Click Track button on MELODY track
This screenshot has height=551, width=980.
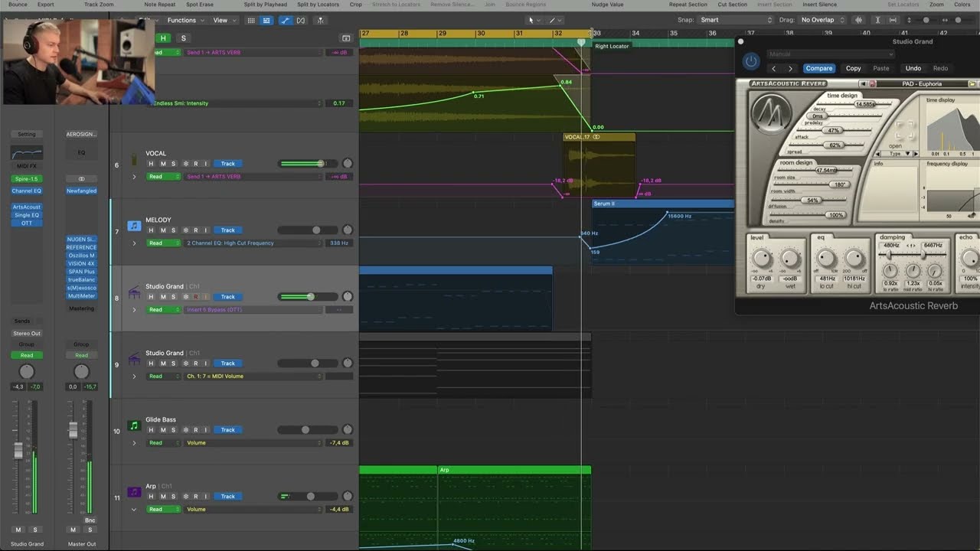click(228, 230)
